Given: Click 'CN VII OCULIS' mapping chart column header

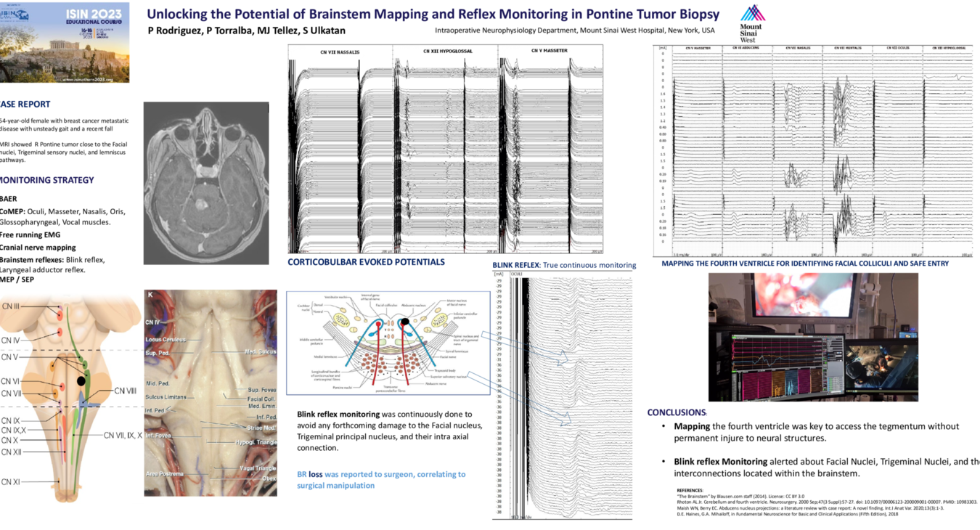Looking at the screenshot, I should click(x=897, y=49).
